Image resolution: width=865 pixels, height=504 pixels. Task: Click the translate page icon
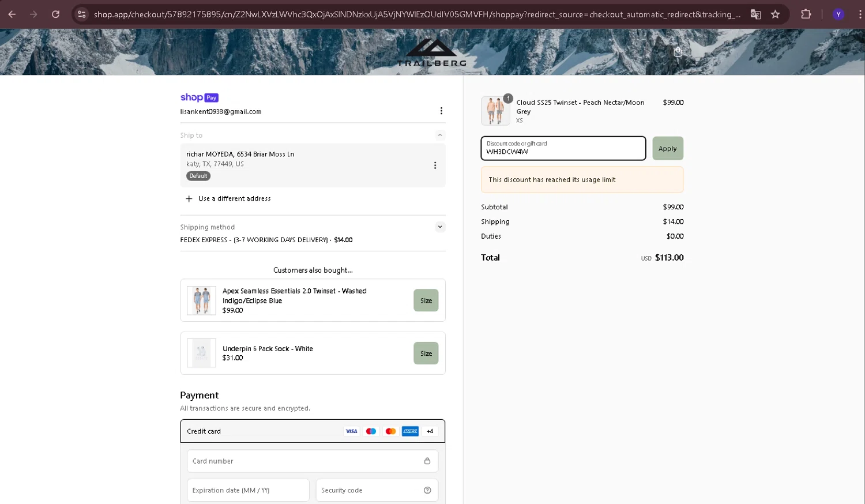pyautogui.click(x=755, y=14)
